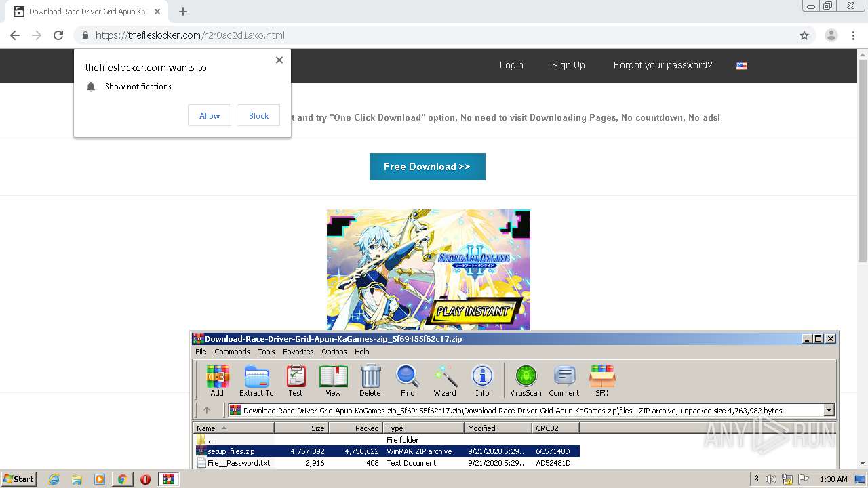Sort by the CRC32 column header
Viewport: 868px width, 488px height.
(556, 428)
